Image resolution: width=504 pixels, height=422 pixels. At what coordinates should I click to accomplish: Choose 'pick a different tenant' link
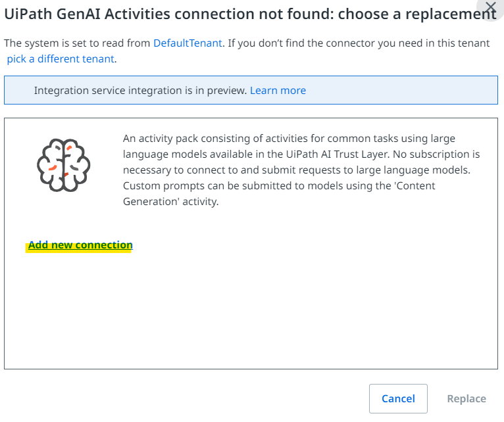coord(61,59)
